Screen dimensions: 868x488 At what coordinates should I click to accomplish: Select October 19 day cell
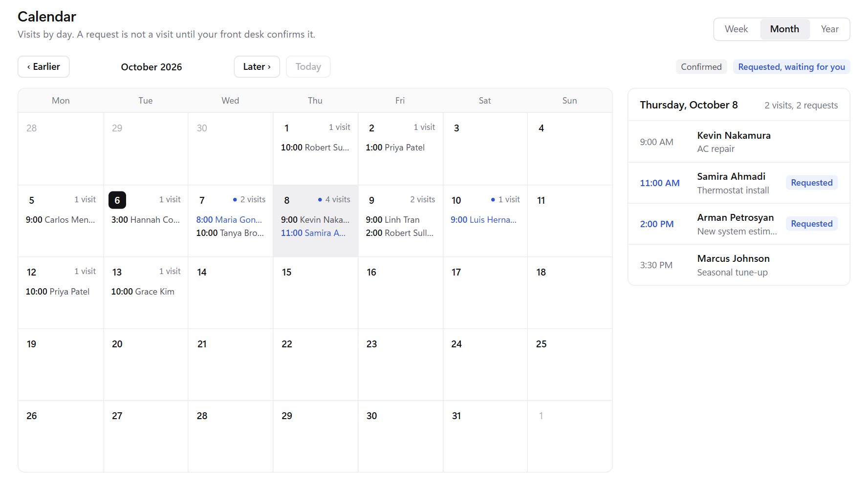pyautogui.click(x=61, y=364)
